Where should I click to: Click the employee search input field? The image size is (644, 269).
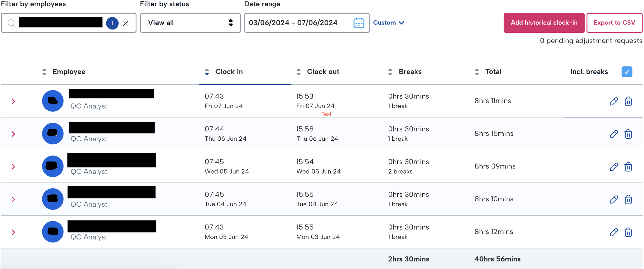pos(61,23)
